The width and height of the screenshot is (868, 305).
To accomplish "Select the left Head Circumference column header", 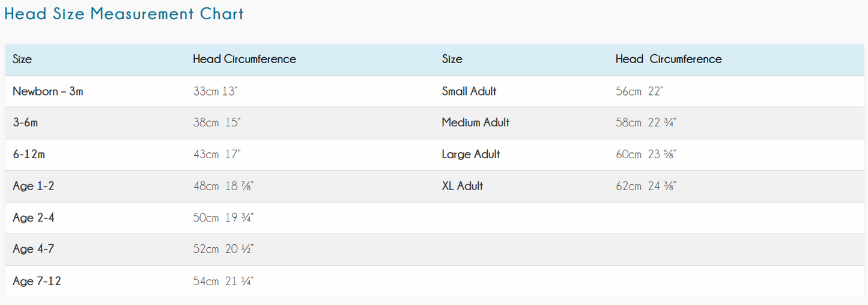I will (x=244, y=59).
